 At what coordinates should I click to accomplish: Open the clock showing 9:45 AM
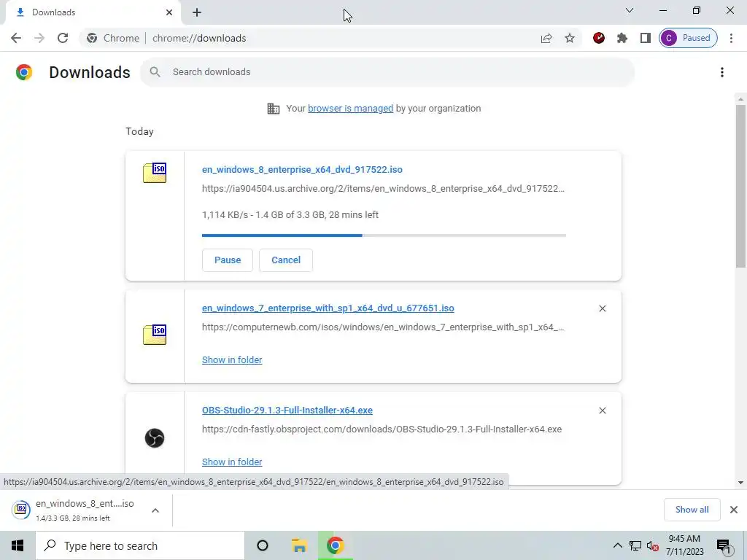684,545
